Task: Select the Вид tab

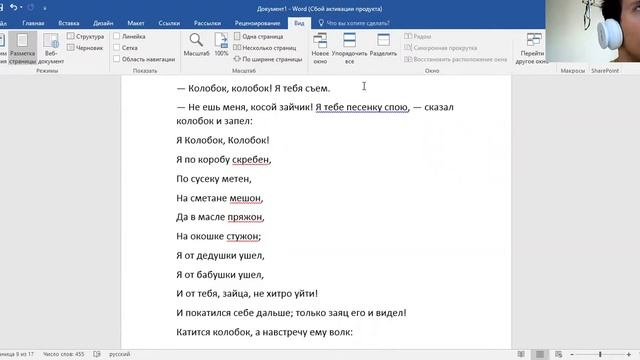Action: [x=299, y=23]
